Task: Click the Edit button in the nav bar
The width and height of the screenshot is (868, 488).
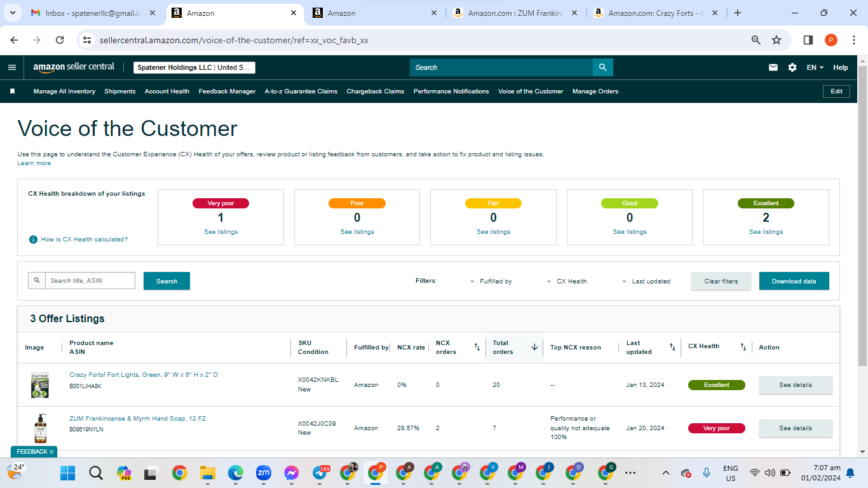Action: coord(837,91)
